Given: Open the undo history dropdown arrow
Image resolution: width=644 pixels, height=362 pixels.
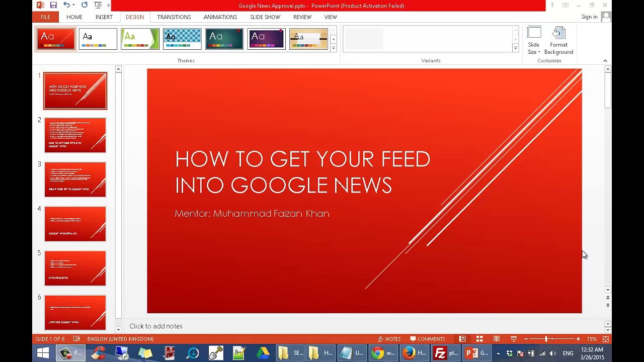Looking at the screenshot, I should 73,6.
